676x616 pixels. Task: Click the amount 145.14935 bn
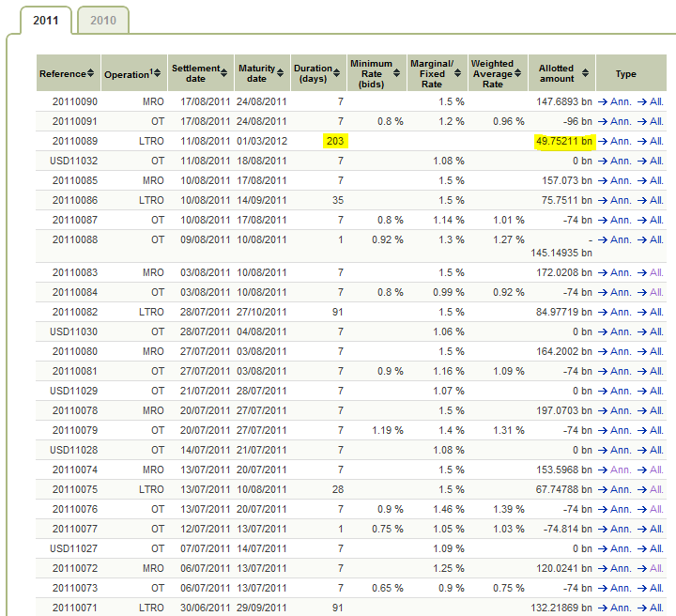[561, 253]
